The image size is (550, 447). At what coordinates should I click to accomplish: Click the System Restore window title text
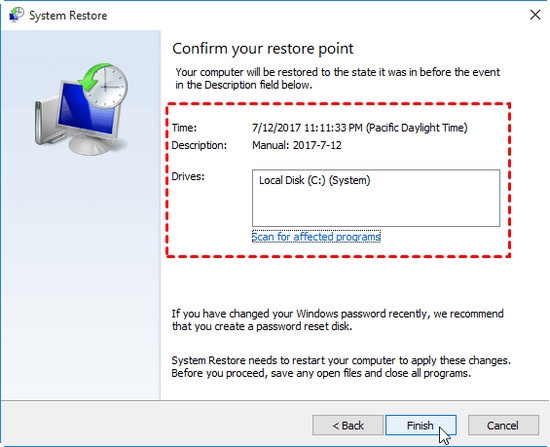(68, 15)
